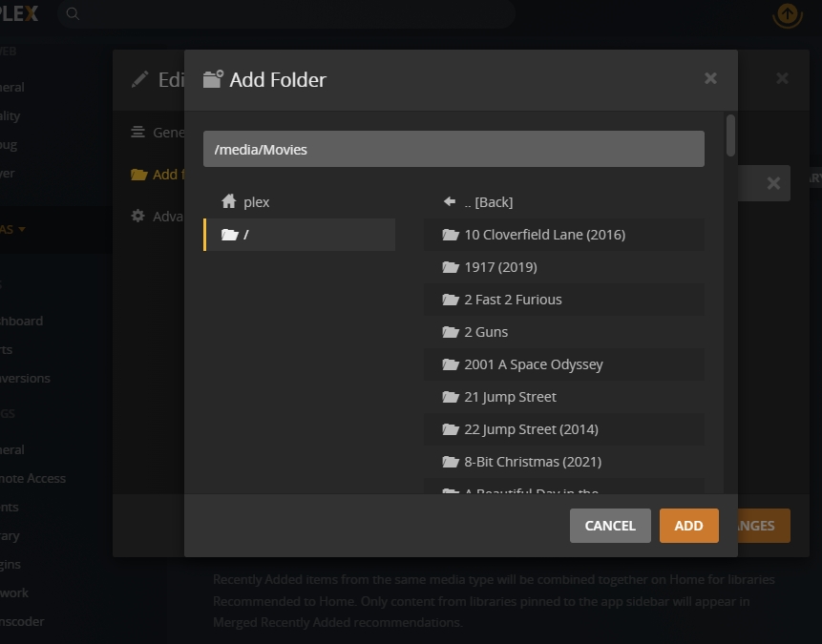822x644 pixels.
Task: Click the pencil icon in Edit Library dialog
Action: pos(140,79)
